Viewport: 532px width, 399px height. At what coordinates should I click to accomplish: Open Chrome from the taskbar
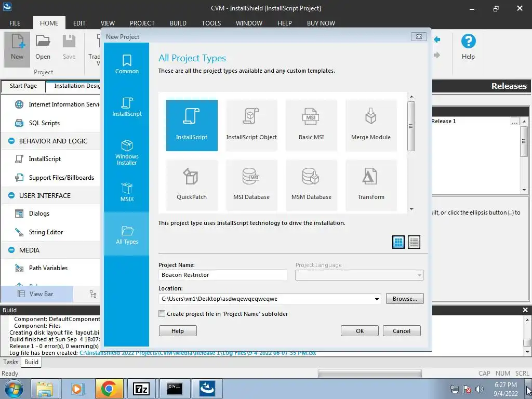tap(109, 389)
